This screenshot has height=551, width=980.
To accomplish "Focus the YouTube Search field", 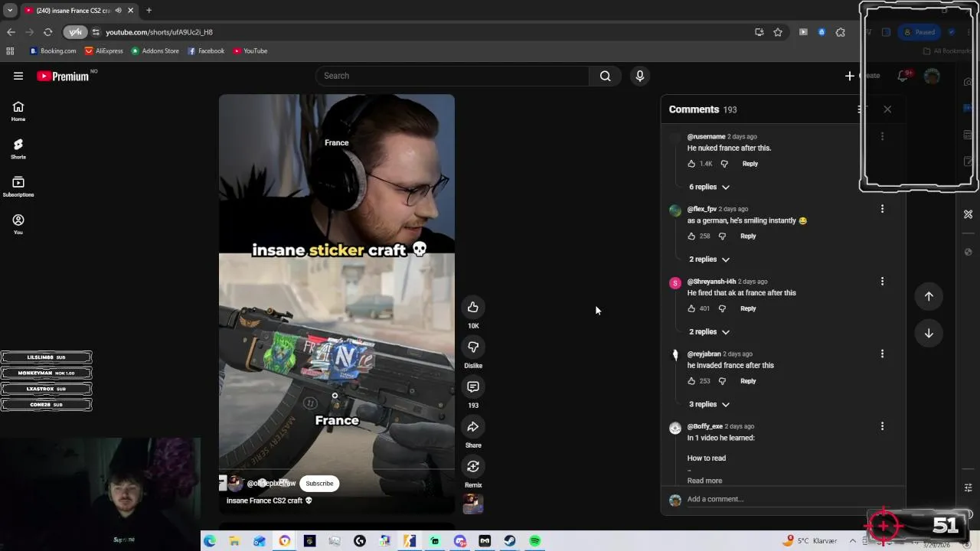I will [x=452, y=76].
